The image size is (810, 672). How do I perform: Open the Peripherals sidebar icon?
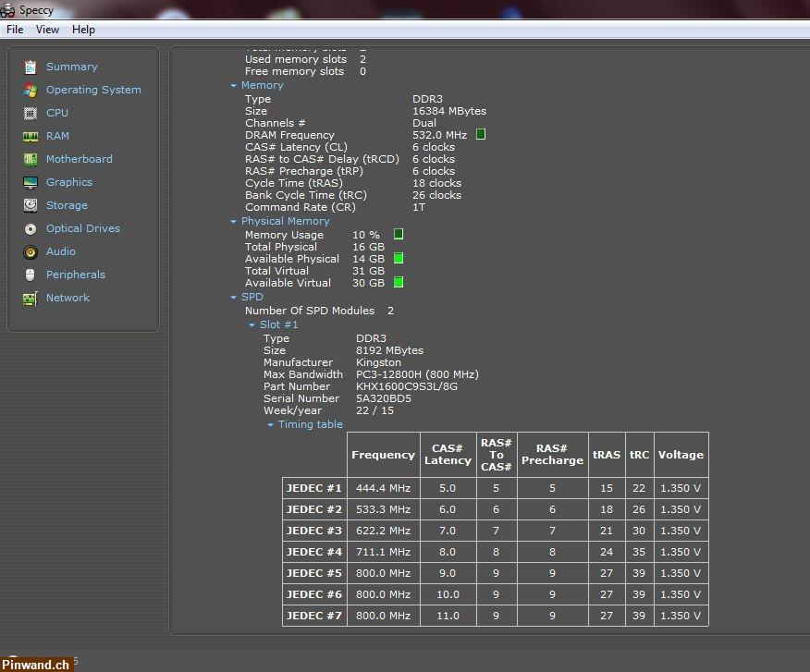point(31,275)
